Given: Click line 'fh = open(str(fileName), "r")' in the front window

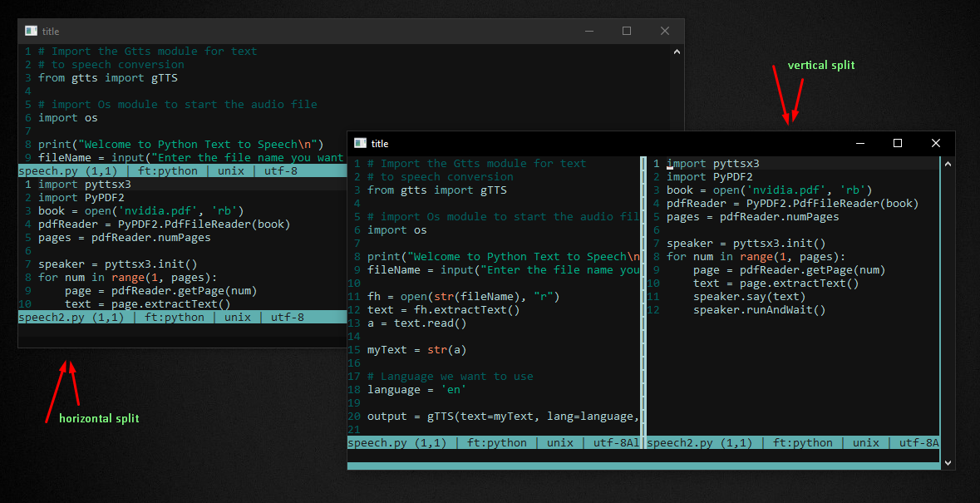Looking at the screenshot, I should pos(464,297).
